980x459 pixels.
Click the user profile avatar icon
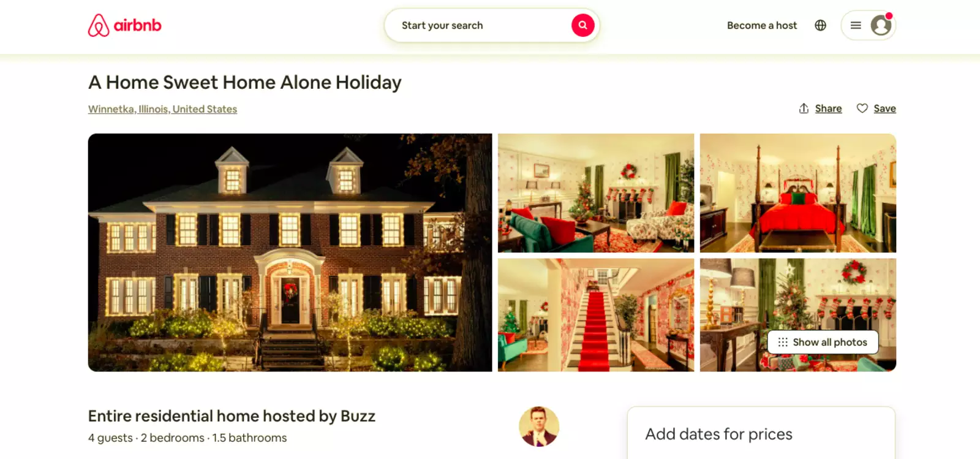tap(881, 25)
